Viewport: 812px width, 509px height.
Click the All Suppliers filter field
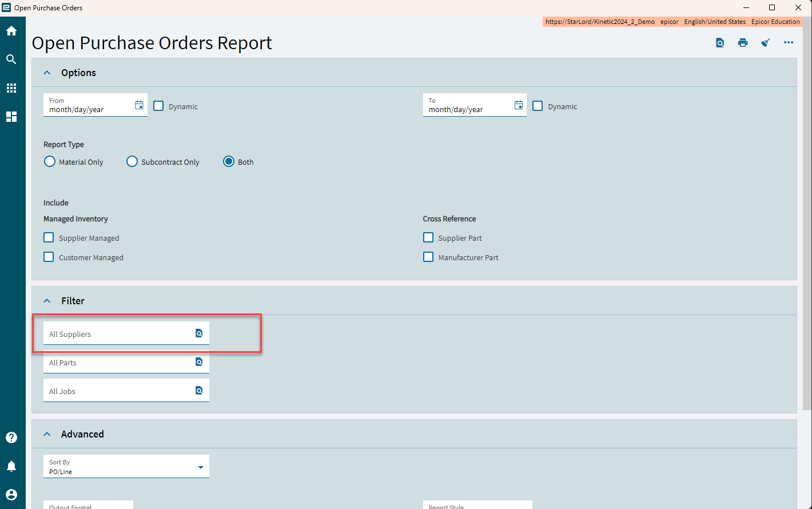pos(126,333)
